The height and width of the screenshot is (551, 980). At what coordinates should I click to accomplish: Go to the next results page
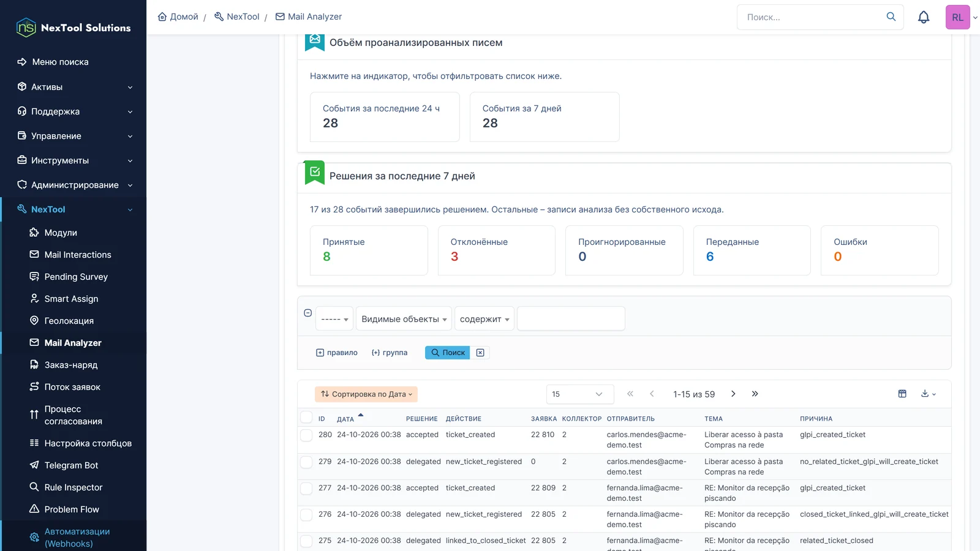pos(733,394)
